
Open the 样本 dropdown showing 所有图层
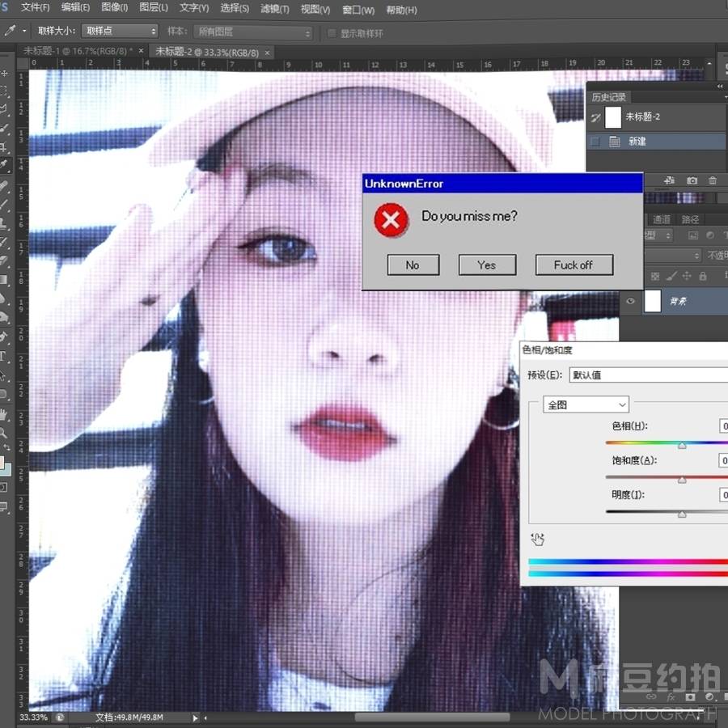pos(252,32)
